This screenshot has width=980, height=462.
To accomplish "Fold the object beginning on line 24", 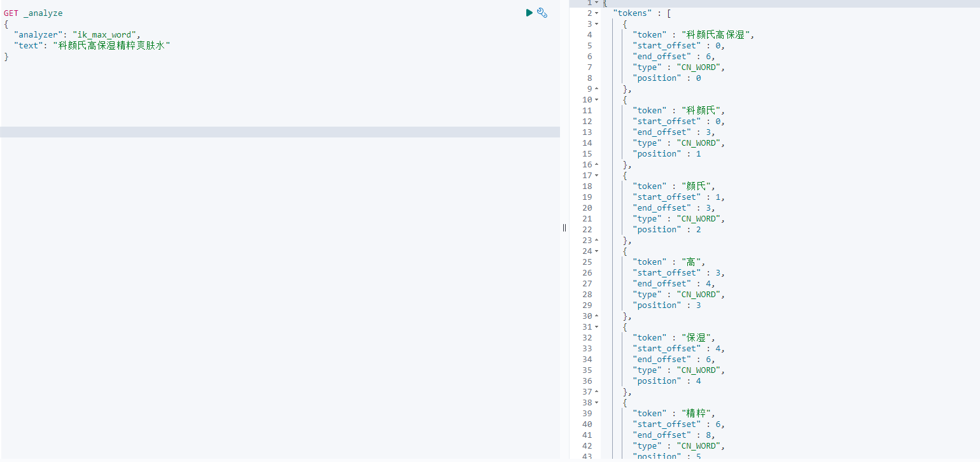I will click(x=596, y=251).
